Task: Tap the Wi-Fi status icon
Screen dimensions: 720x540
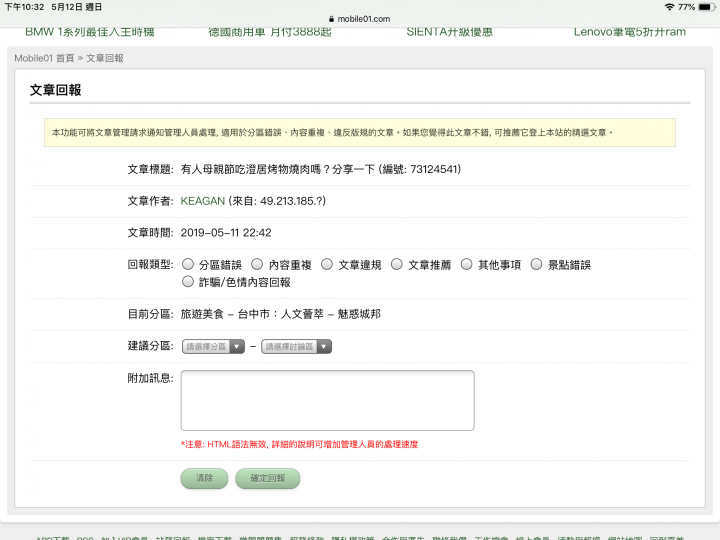Action: tap(669, 7)
